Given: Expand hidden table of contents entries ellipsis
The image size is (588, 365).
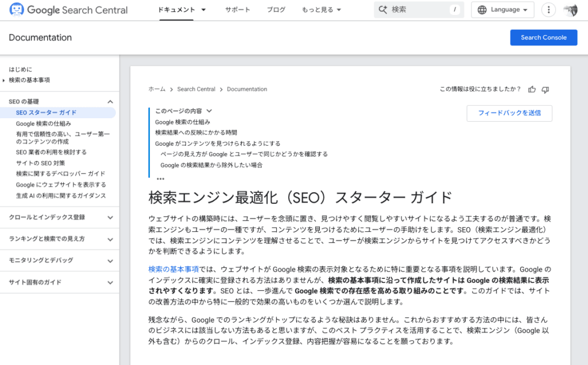Looking at the screenshot, I should (161, 178).
